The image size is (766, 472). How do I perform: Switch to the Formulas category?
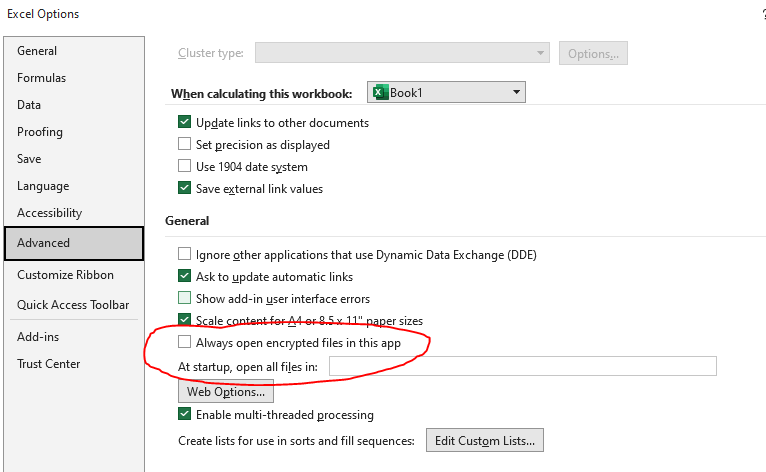point(42,78)
